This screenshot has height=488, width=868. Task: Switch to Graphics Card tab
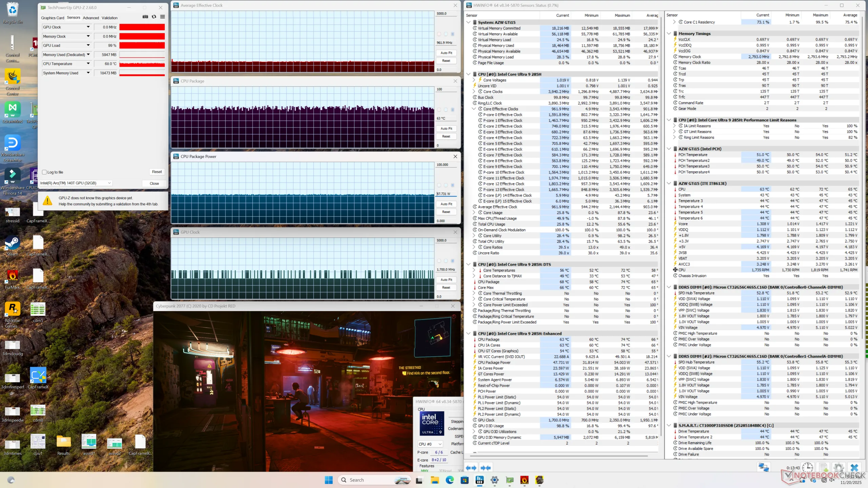point(53,18)
